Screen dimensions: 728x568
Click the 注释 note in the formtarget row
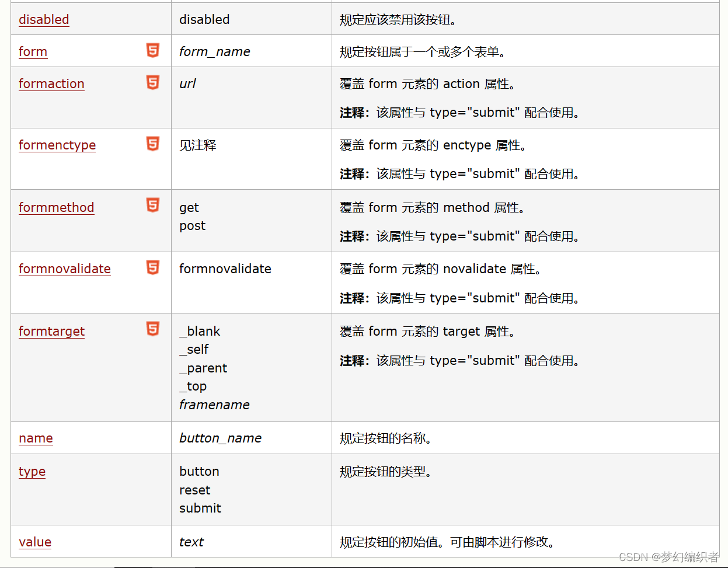point(460,361)
